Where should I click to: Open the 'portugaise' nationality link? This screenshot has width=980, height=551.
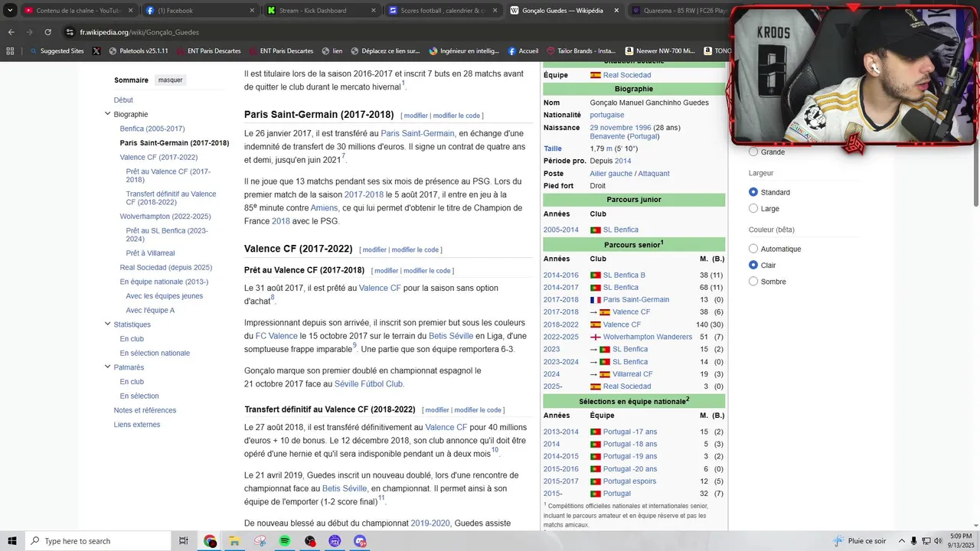point(607,115)
